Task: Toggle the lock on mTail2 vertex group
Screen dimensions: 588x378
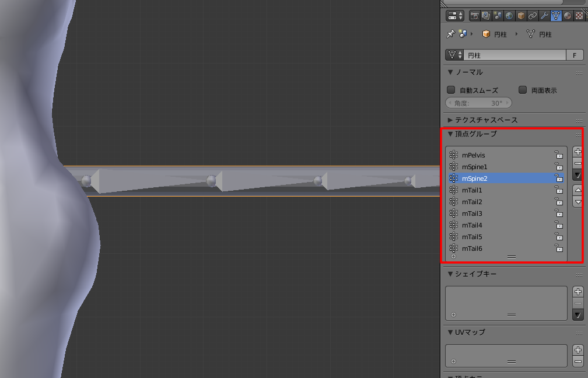Action: 559,201
